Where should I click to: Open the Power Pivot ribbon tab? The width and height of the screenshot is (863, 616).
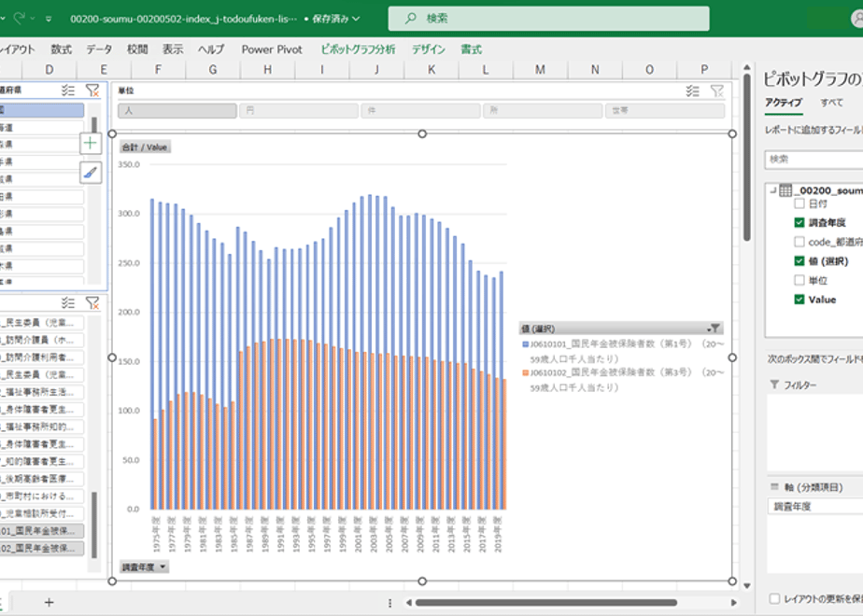pos(272,49)
